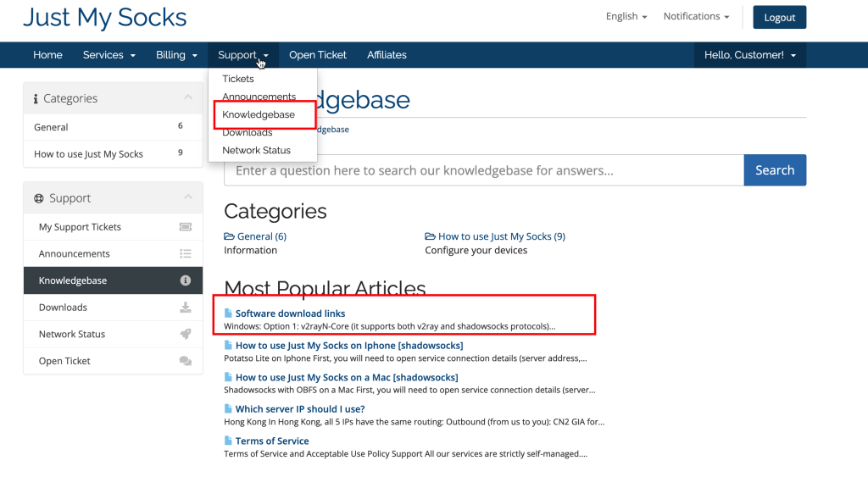Open Open Ticket in the Support sidebar

click(113, 361)
